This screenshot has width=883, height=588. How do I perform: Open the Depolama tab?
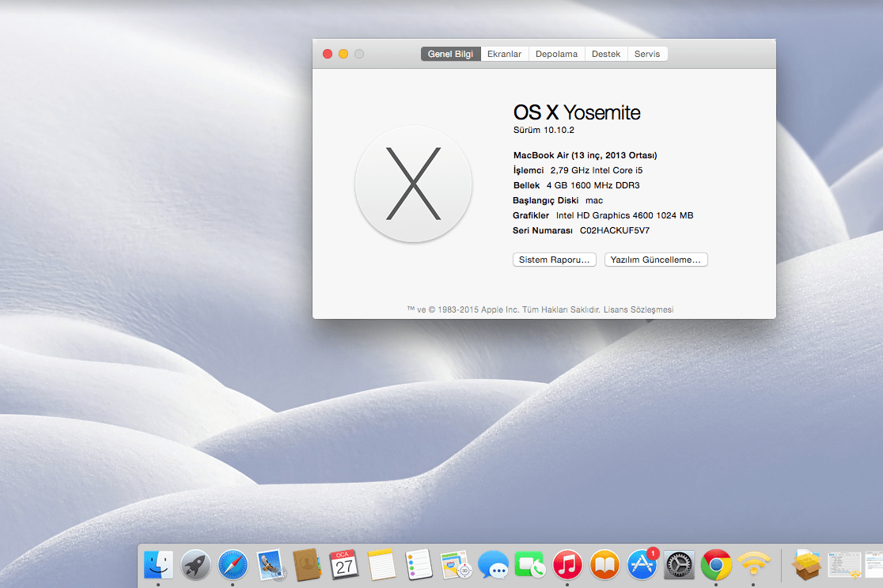click(556, 54)
